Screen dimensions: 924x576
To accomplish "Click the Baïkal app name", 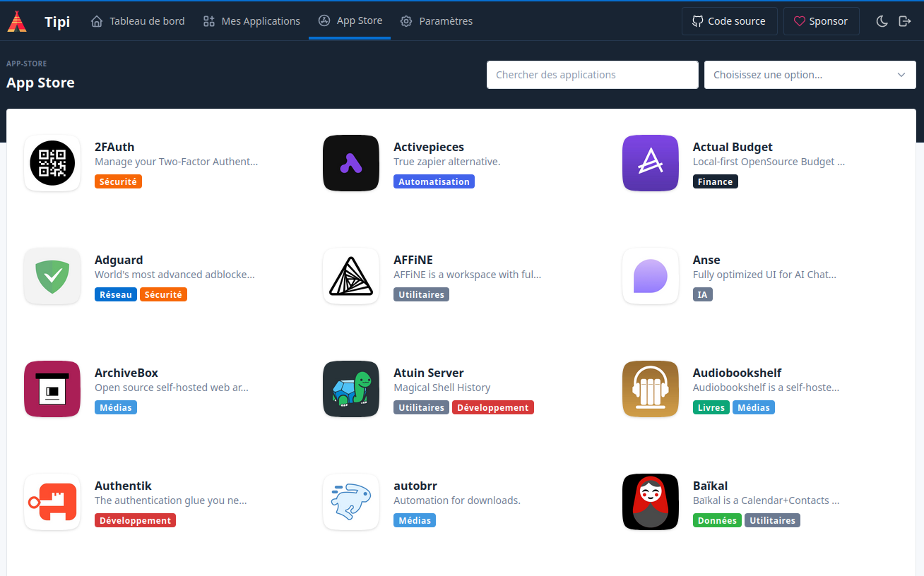I will tap(710, 486).
